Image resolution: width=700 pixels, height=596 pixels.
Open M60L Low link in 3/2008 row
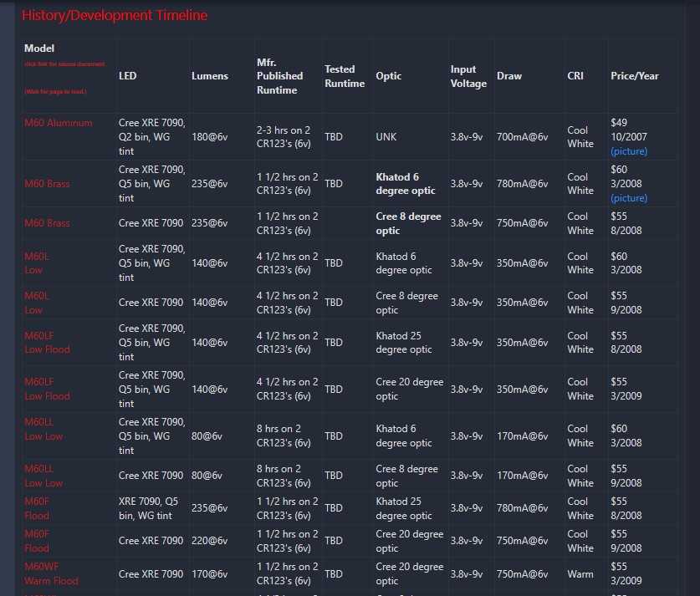point(37,263)
